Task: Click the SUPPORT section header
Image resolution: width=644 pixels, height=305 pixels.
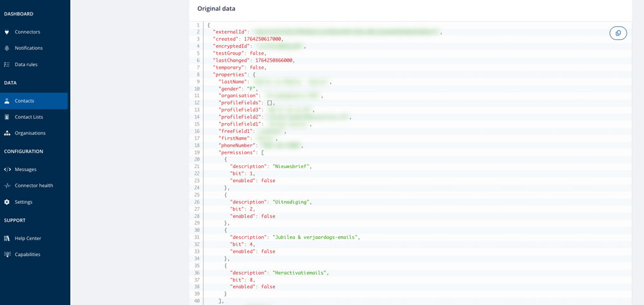Action: tap(15, 221)
